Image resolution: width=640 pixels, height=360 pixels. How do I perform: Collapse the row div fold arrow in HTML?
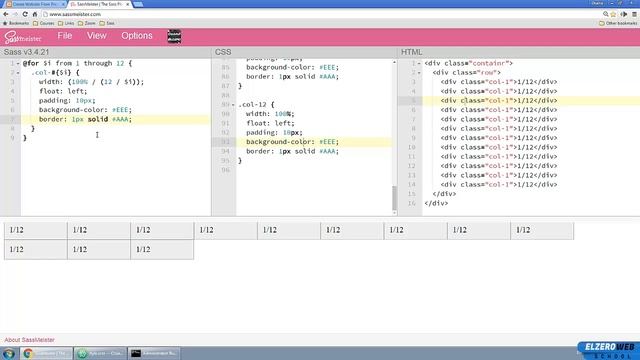(x=419, y=73)
